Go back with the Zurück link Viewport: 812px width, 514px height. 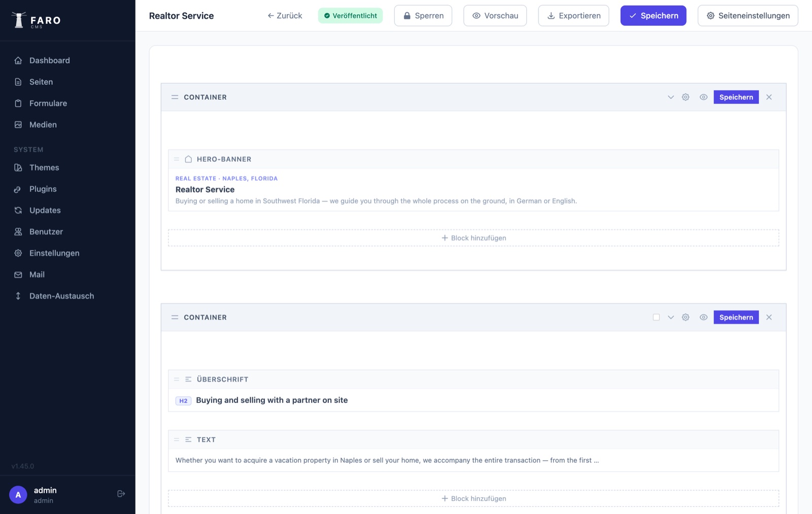[x=285, y=16]
